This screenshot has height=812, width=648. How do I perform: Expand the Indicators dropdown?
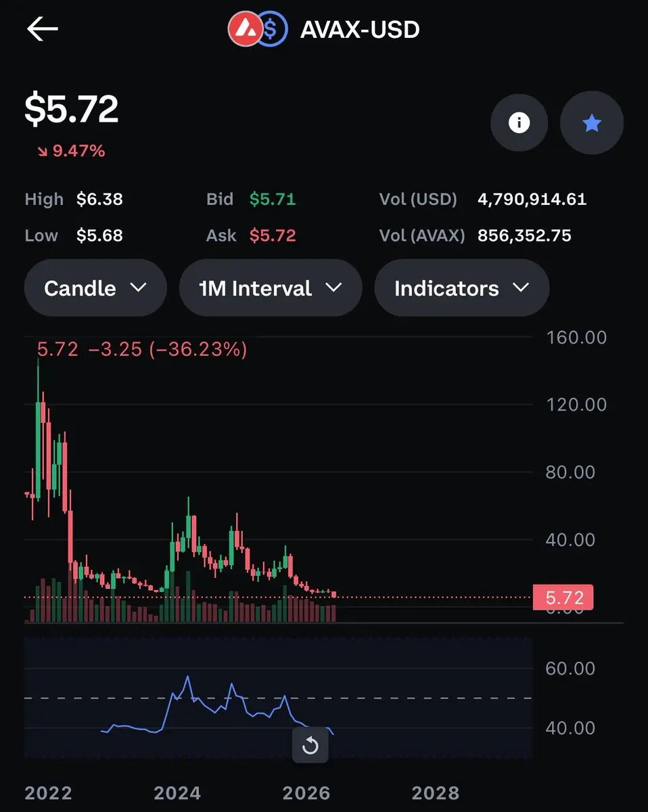point(461,288)
